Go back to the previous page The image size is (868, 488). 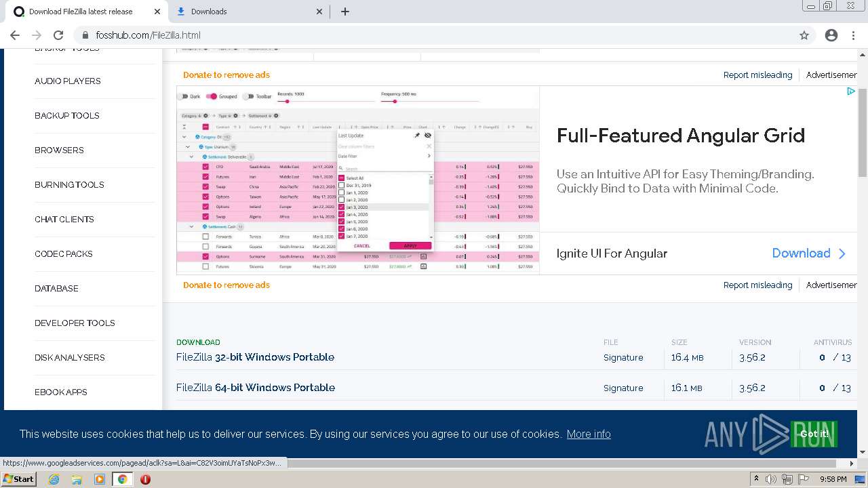(15, 35)
